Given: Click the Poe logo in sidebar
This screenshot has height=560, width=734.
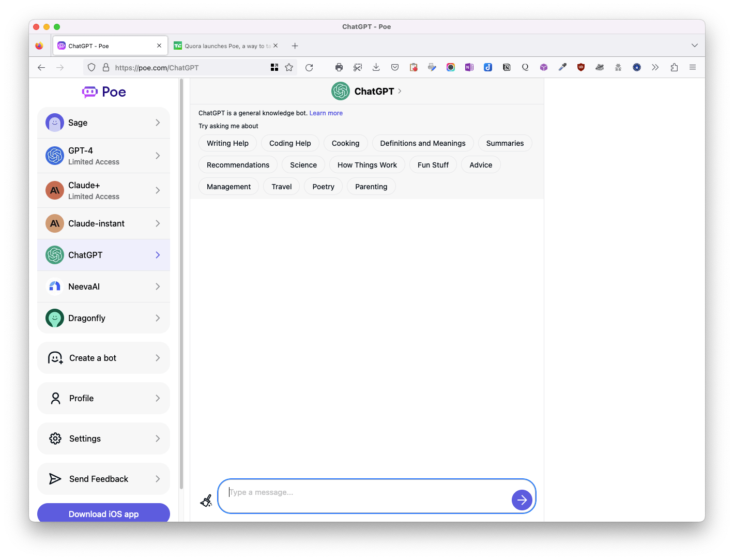Looking at the screenshot, I should pos(104,92).
